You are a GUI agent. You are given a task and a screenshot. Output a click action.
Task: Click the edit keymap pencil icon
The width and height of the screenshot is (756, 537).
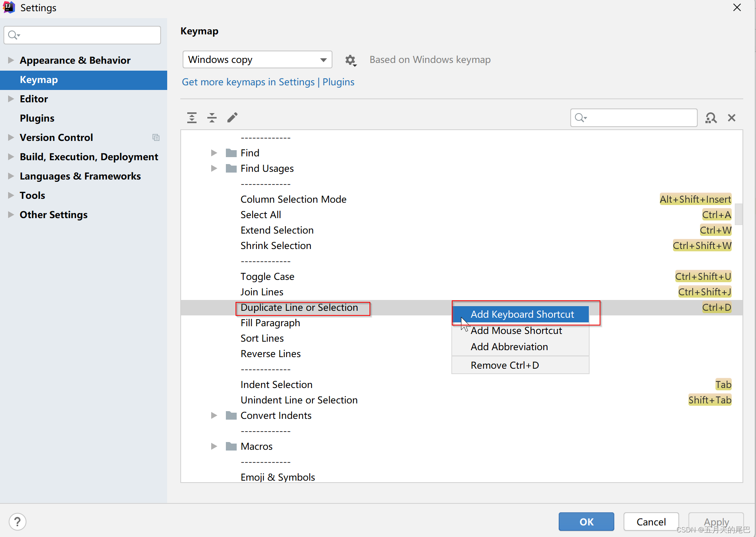point(232,118)
